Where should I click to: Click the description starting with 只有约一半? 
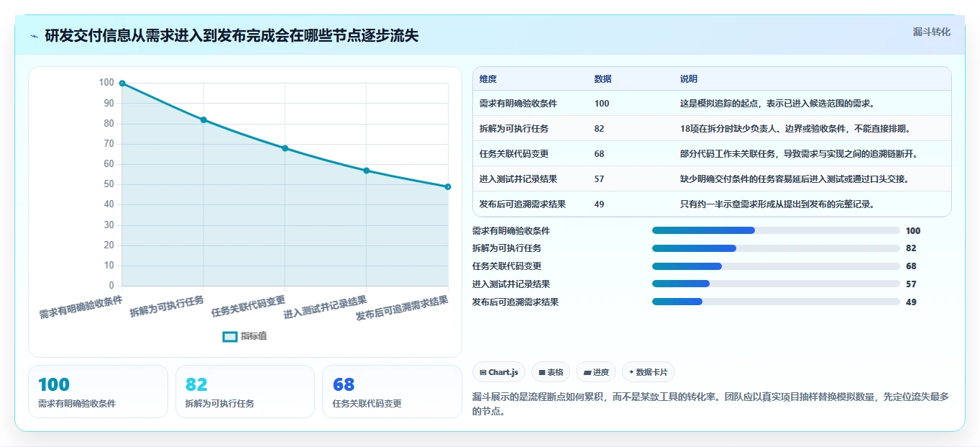777,204
